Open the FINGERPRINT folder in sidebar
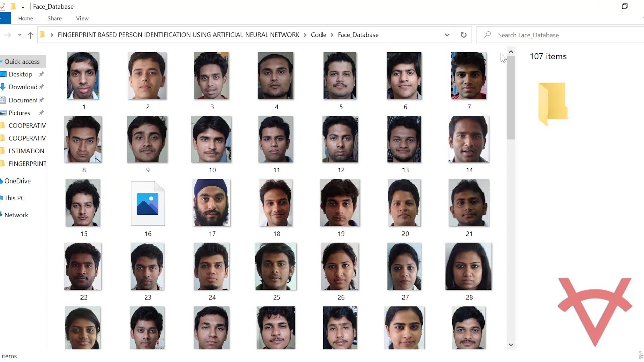 [27, 164]
